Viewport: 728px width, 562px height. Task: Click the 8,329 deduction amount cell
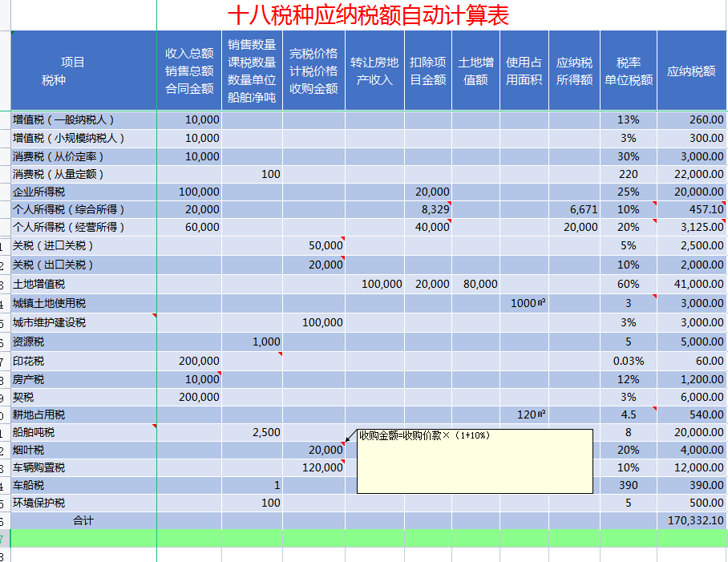(428, 209)
